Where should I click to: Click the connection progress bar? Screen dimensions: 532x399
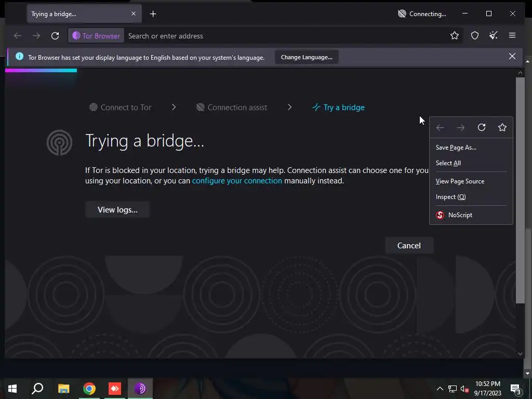[x=41, y=70]
